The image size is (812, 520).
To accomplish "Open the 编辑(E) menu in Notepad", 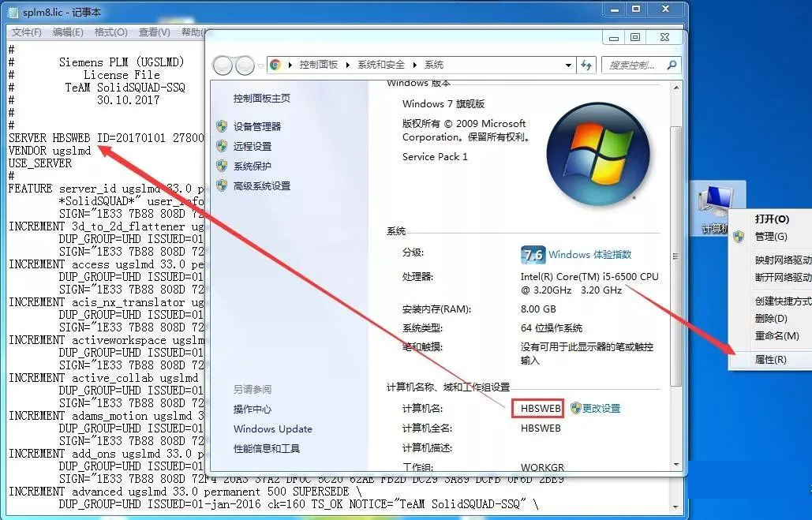I will (x=68, y=32).
